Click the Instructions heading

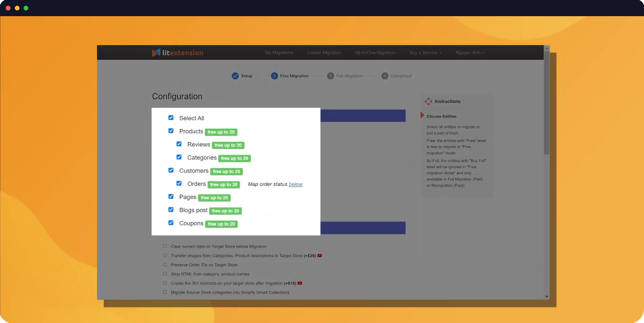pos(447,101)
